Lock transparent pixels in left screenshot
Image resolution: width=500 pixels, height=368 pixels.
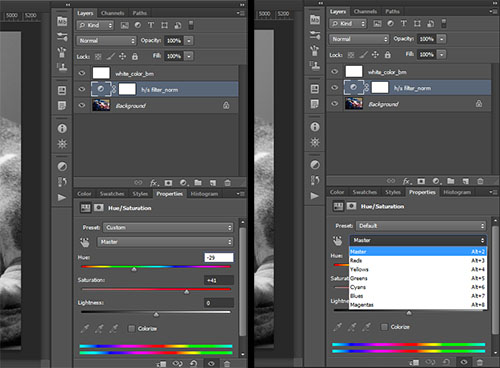click(x=98, y=57)
